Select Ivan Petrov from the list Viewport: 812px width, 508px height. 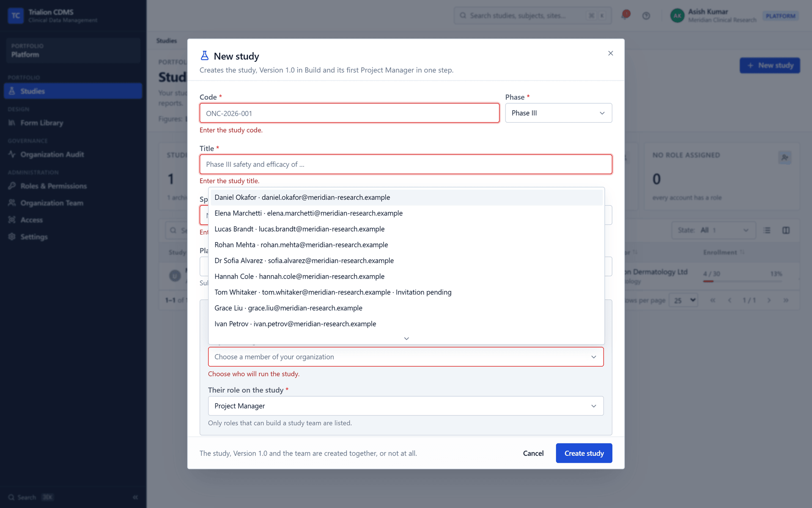[406, 324]
